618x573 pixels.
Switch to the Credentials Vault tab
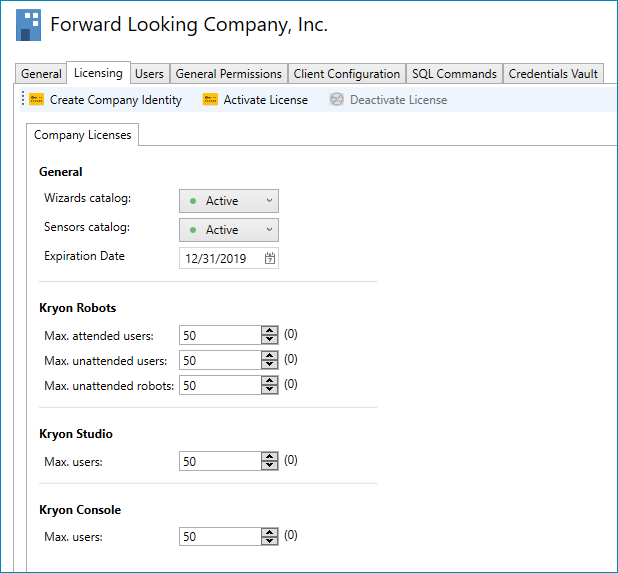point(553,74)
